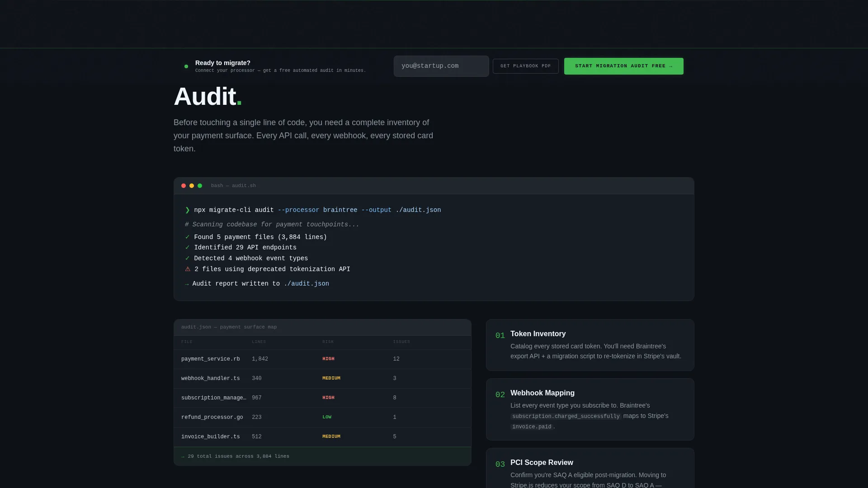This screenshot has height=488, width=868.
Task: Select the invoice_builder.ts row
Action: [x=322, y=437]
